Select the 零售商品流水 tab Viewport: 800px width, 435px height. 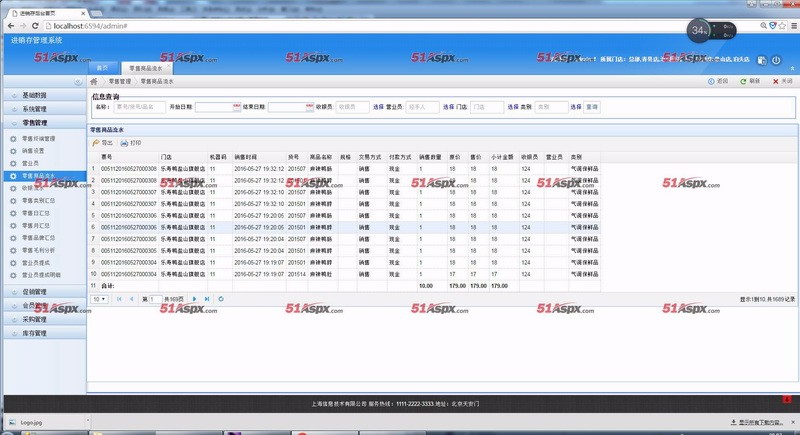point(145,68)
